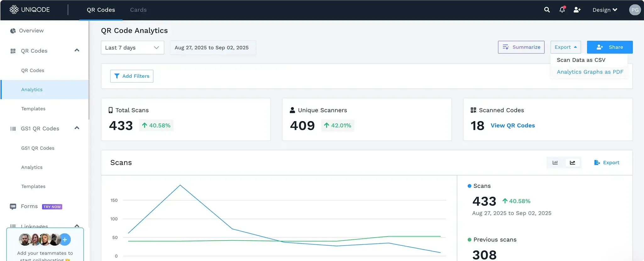Click the Scans section Export link
644x261 pixels.
(607, 162)
